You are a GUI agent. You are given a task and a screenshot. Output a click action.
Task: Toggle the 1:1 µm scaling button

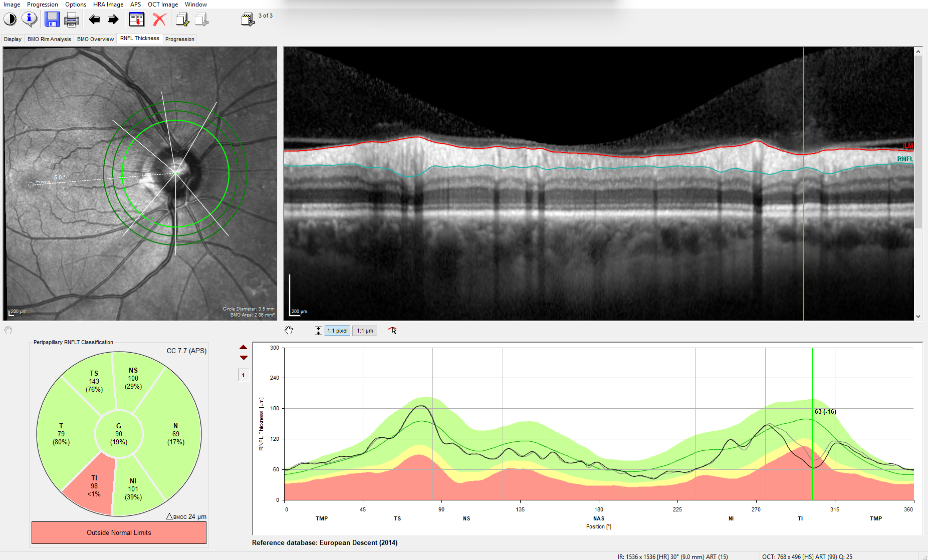point(365,331)
